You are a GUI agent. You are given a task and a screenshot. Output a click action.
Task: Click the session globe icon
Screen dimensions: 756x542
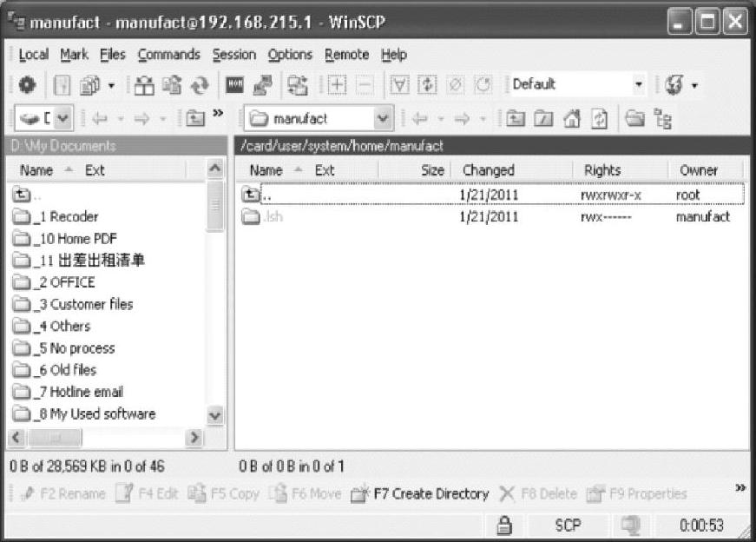pos(674,85)
